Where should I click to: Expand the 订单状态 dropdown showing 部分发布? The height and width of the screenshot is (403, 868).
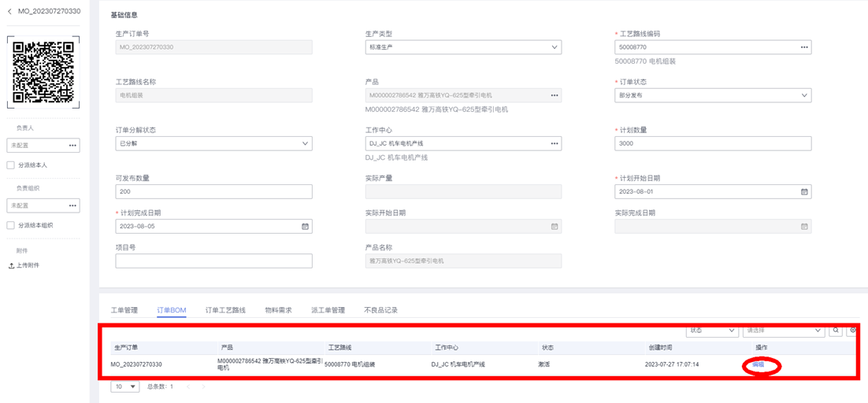tap(713, 96)
